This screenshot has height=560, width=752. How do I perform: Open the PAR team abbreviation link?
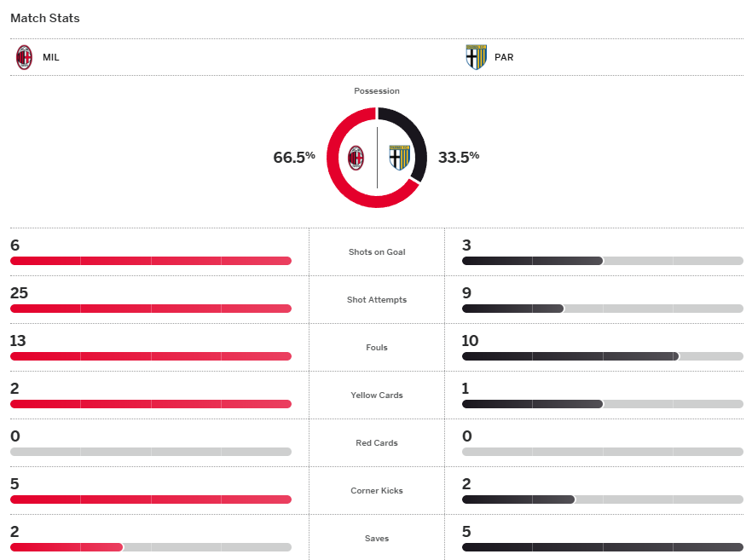pyautogui.click(x=504, y=58)
